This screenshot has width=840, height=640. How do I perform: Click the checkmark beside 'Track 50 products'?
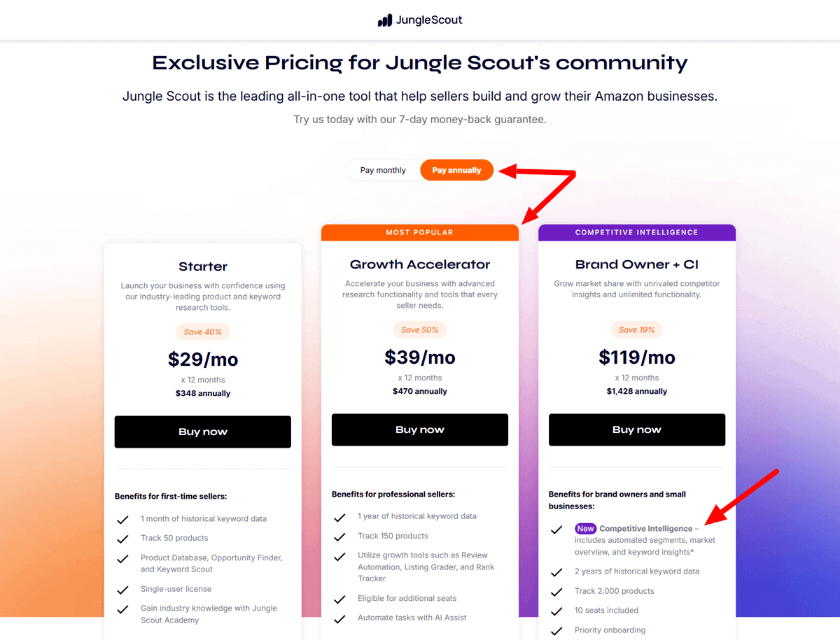122,538
